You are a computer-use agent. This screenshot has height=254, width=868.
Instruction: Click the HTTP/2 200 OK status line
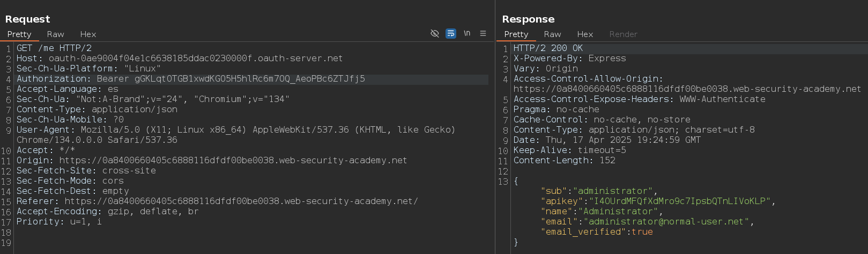(x=548, y=48)
